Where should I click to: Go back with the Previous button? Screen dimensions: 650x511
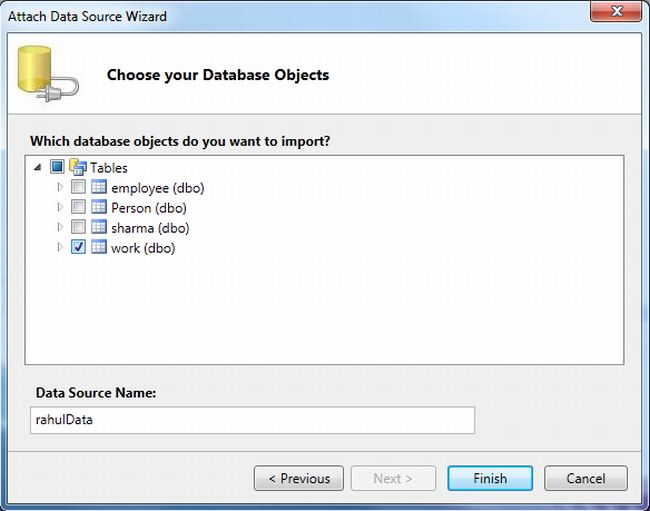click(x=299, y=478)
